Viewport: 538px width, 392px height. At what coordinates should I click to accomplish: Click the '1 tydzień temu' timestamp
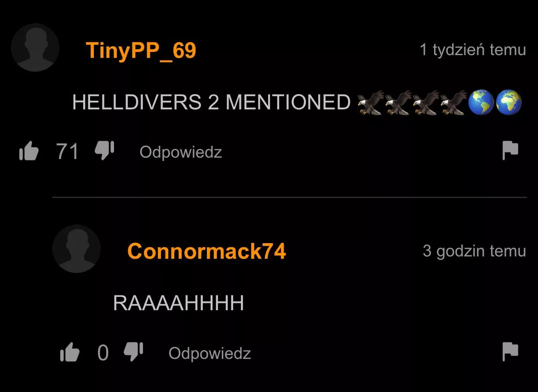coord(473,50)
